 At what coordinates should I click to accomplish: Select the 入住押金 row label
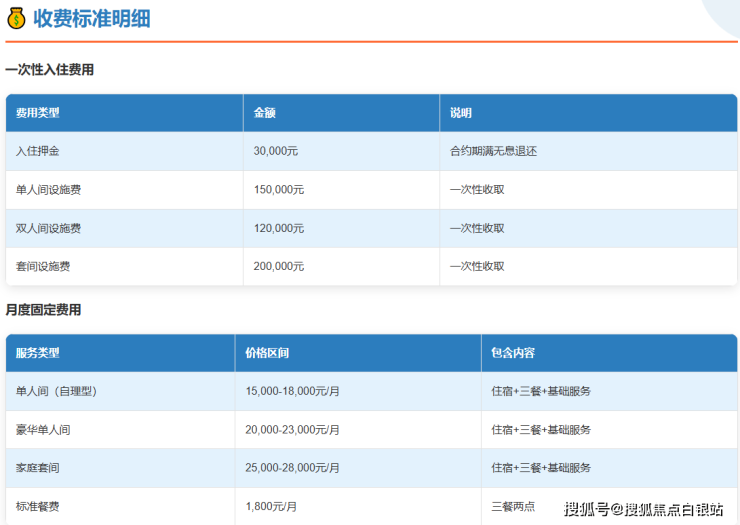click(38, 151)
